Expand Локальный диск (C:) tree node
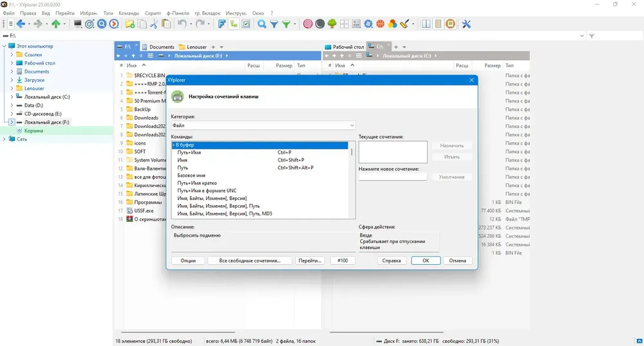The width and height of the screenshot is (644, 346). [12, 96]
